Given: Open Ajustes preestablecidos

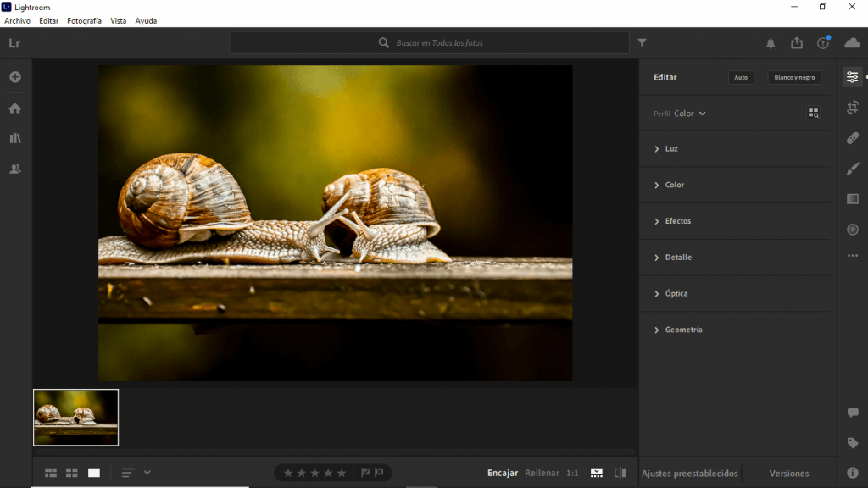Looking at the screenshot, I should pos(690,473).
